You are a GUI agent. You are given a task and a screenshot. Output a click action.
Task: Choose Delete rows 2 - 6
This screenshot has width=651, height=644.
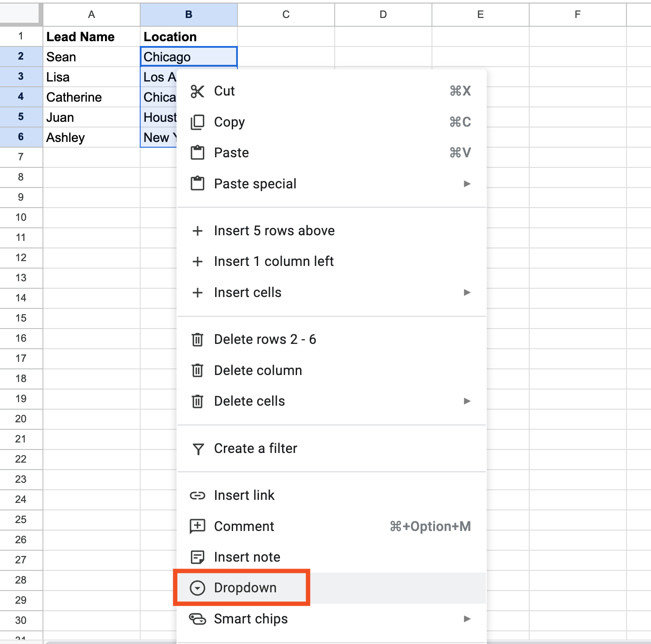click(265, 340)
